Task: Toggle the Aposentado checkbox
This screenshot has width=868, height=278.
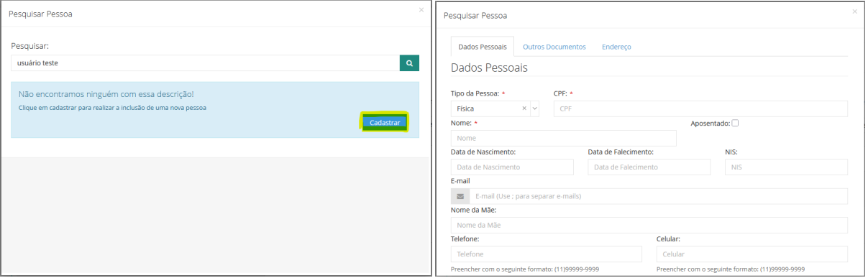Action: (735, 123)
